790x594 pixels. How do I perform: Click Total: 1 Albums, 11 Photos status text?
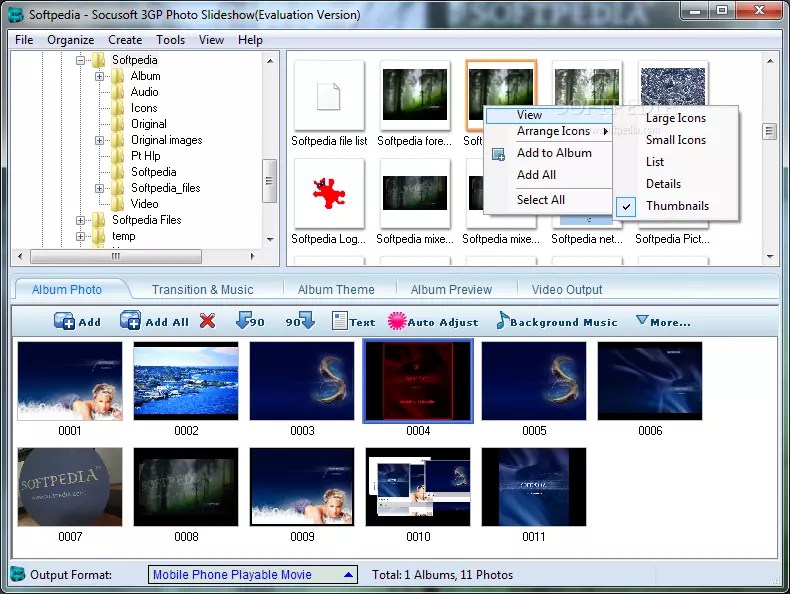pos(442,575)
